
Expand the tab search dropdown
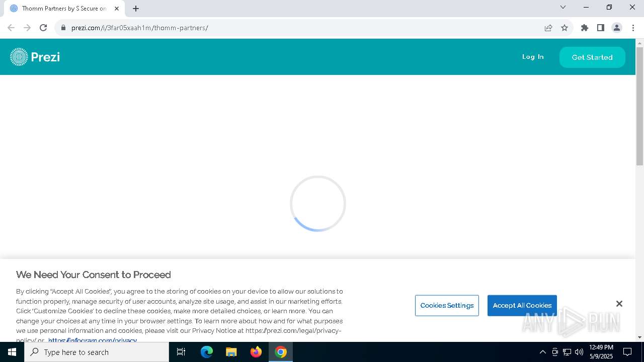[x=563, y=7]
